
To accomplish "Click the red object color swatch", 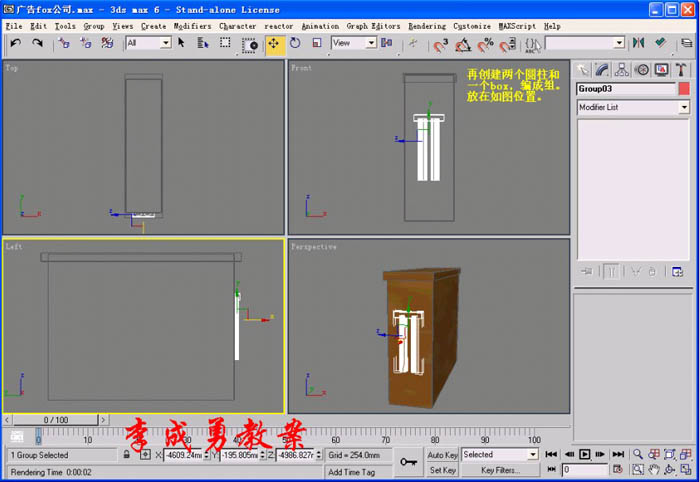I will [684, 89].
